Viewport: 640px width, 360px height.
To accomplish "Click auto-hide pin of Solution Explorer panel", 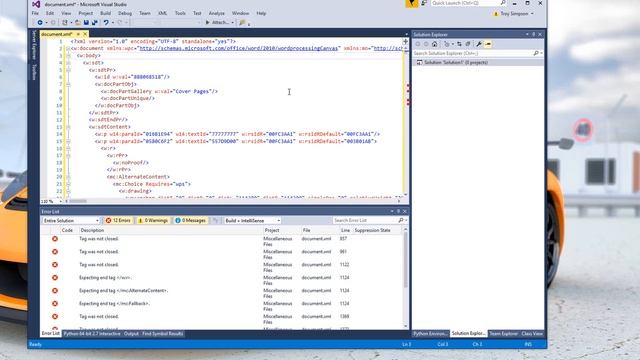I will (533, 34).
